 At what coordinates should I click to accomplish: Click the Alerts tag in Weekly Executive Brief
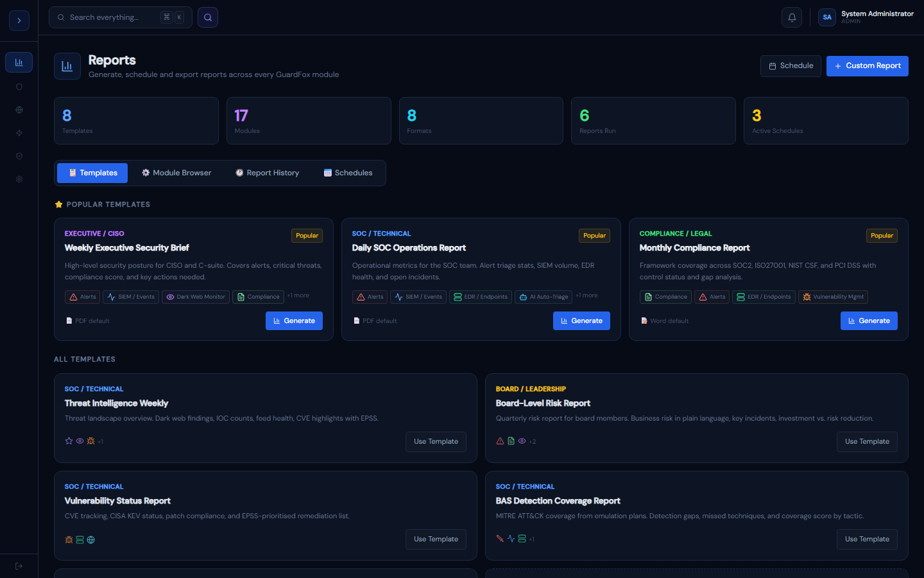[x=83, y=297]
